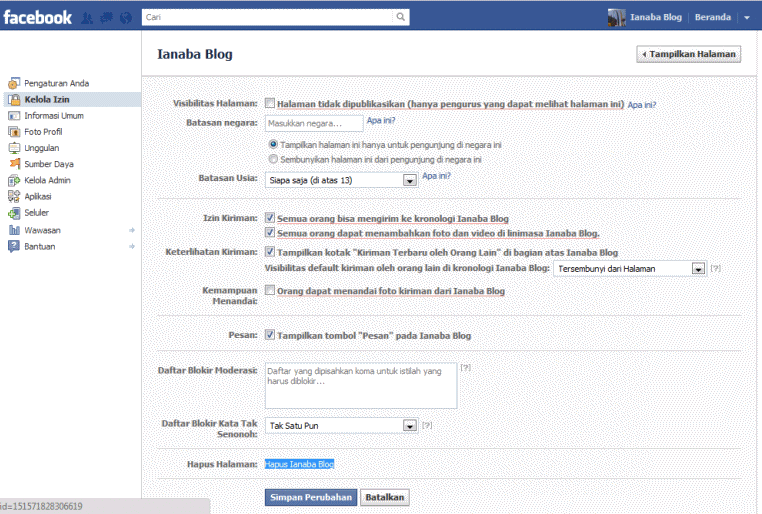
Task: Uncheck Semua orang bisa mengirim ke kronologi
Action: tap(270, 218)
